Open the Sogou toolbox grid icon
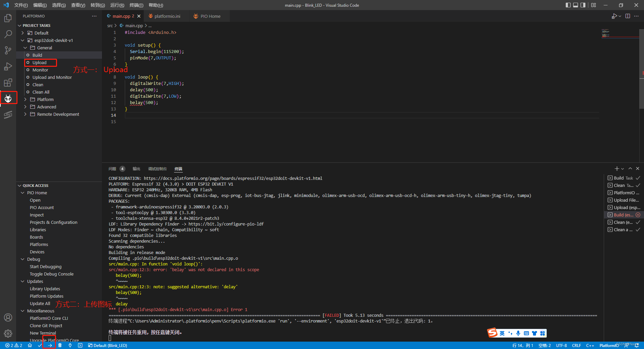This screenshot has width=644, height=349. (542, 333)
